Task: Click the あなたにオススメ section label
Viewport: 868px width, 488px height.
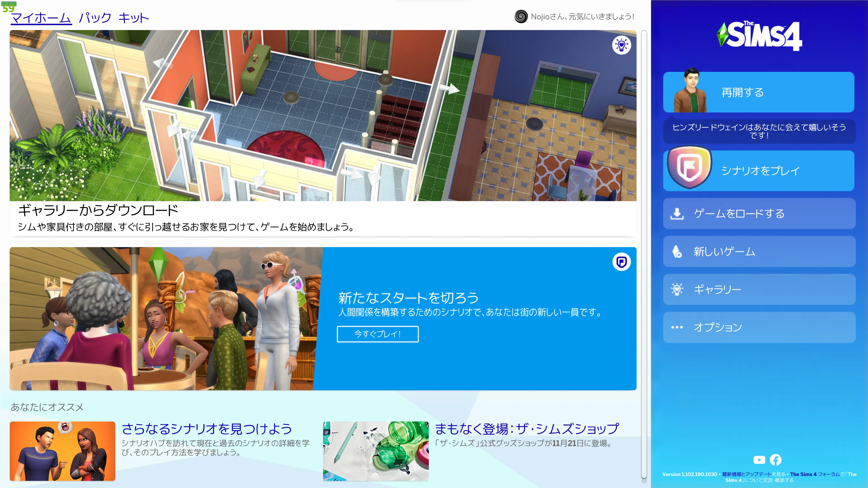Action: coord(47,407)
